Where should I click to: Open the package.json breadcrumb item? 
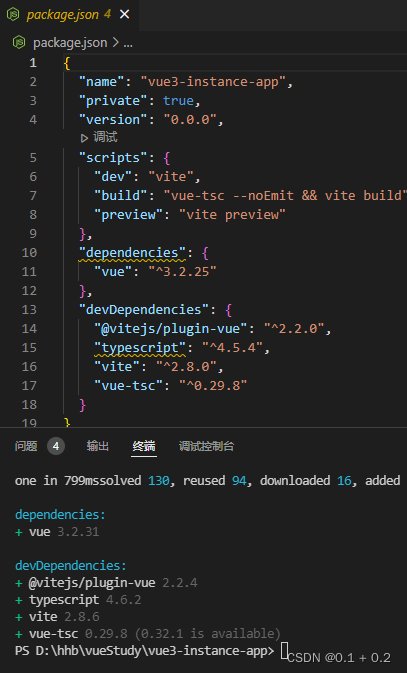70,43
